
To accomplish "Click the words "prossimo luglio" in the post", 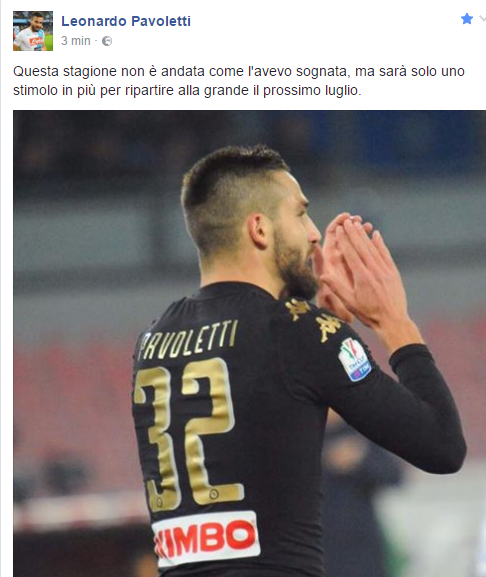I will click(312, 91).
